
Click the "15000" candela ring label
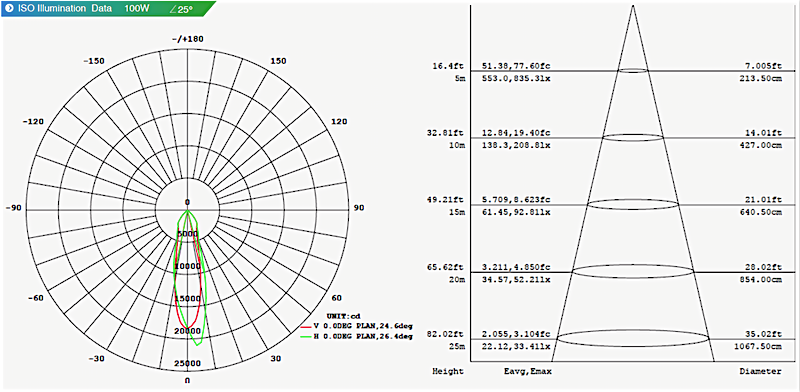coord(187,299)
